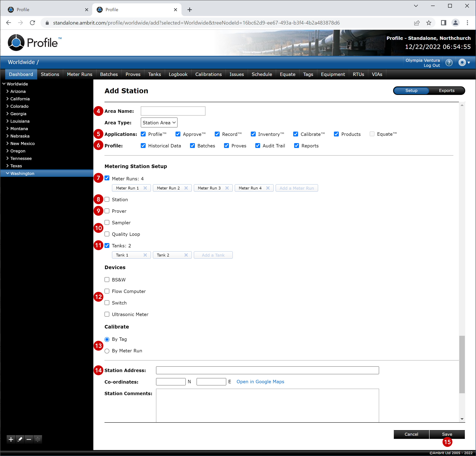The width and height of the screenshot is (476, 456).
Task: Click the Log Out link
Action: pyautogui.click(x=432, y=65)
